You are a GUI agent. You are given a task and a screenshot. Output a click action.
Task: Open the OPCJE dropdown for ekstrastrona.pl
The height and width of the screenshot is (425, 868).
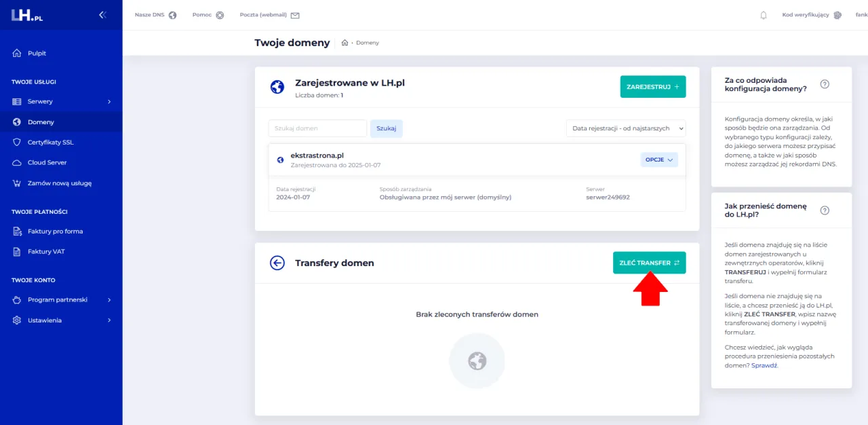pos(659,160)
